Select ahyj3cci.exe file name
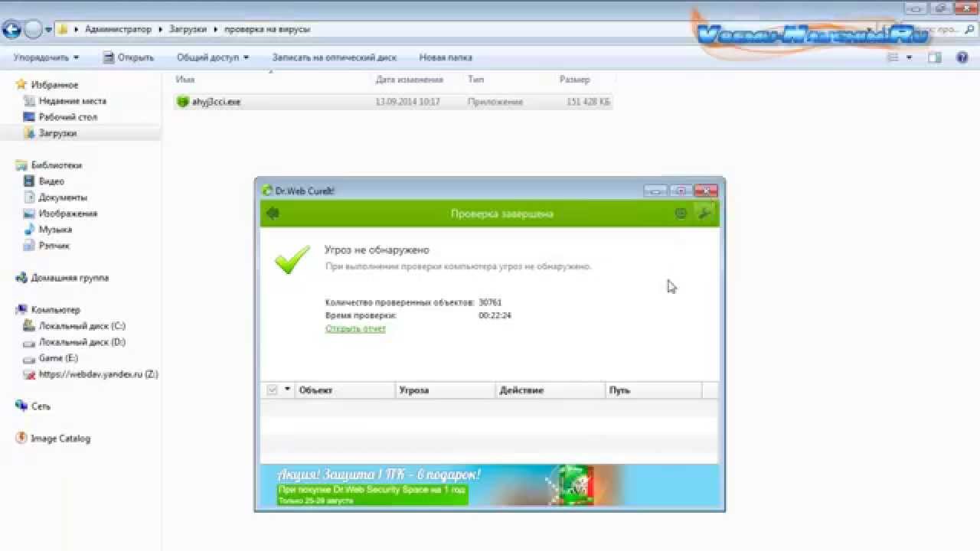The height and width of the screenshot is (551, 980). [216, 101]
